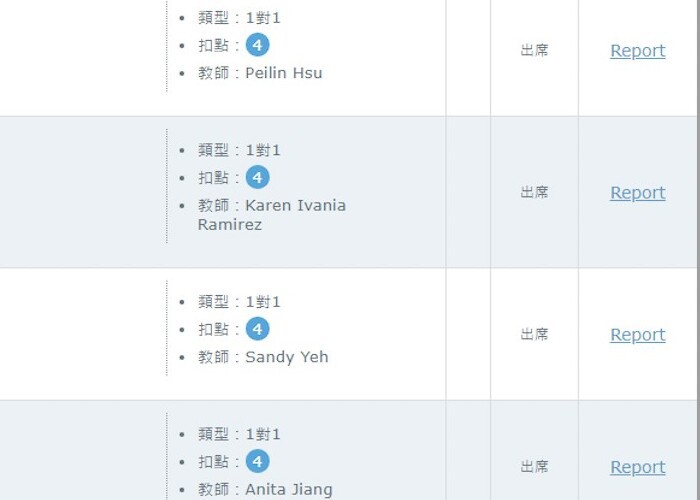The height and width of the screenshot is (500, 700).
Task: Open the Report link for Peilin Hsu's class
Action: 637,51
